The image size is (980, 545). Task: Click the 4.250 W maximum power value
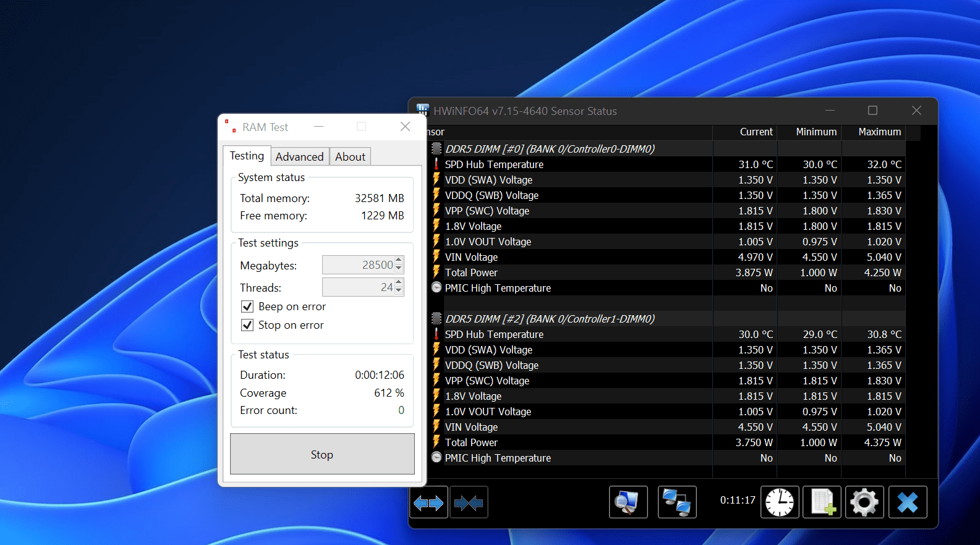pos(882,272)
